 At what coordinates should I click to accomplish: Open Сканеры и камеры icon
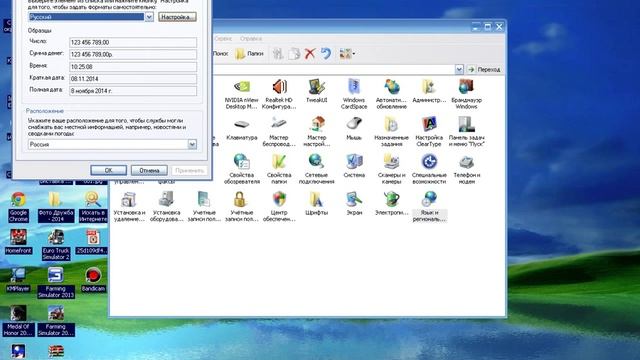coord(391,169)
